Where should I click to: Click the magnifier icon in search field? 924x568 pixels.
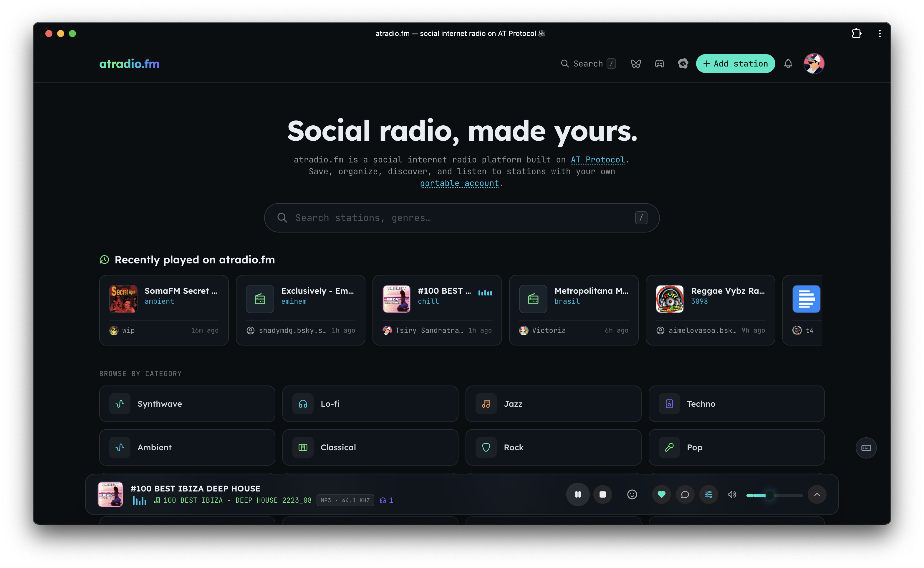click(282, 218)
